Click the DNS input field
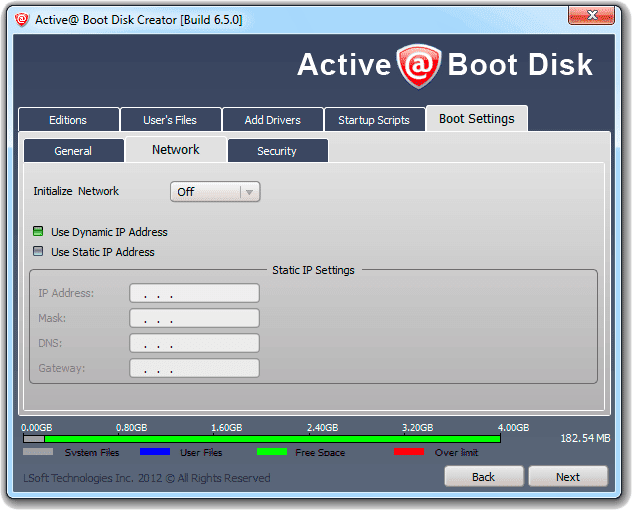The image size is (632, 510). tap(194, 343)
